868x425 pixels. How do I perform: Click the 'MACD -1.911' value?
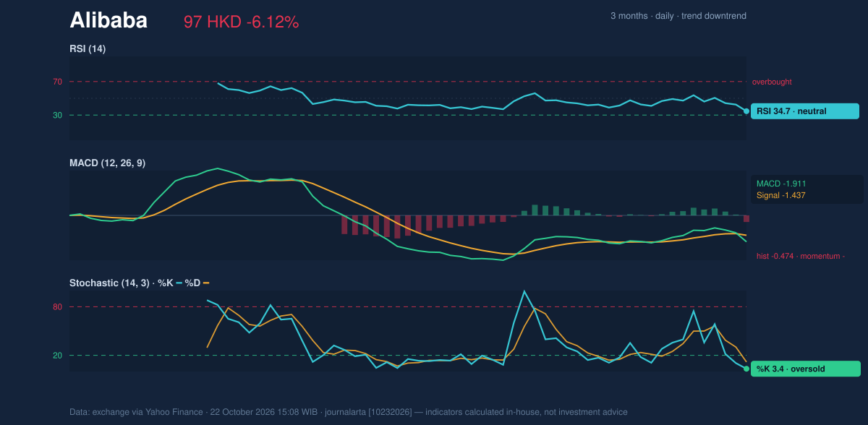click(x=781, y=184)
